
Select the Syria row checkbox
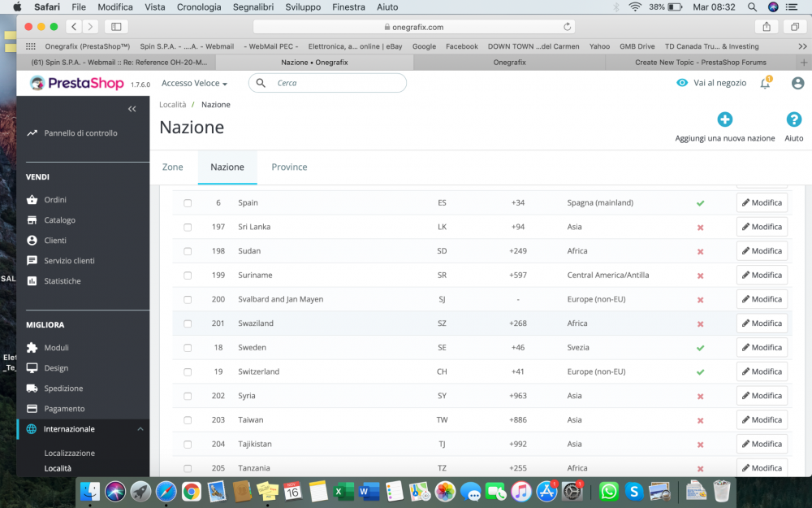click(x=188, y=396)
